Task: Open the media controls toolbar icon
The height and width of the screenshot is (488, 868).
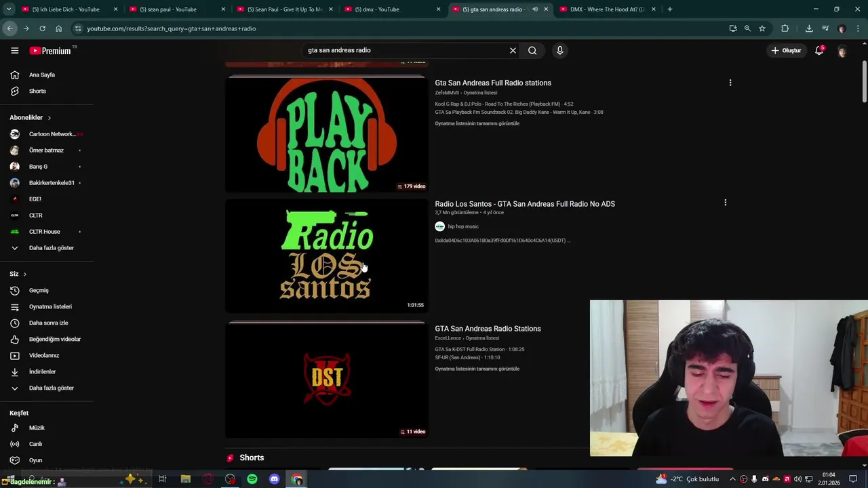Action: 825,28
